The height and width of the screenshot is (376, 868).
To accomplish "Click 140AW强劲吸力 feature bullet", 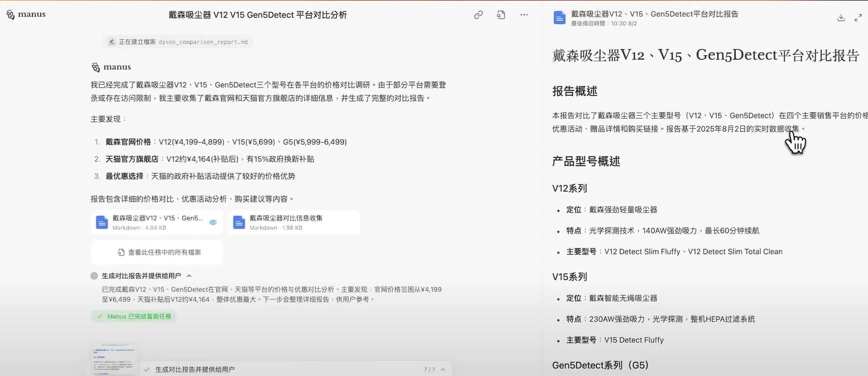I will pyautogui.click(x=663, y=231).
